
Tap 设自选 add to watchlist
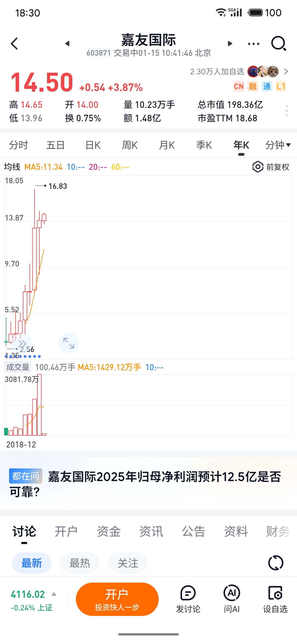[275, 599]
